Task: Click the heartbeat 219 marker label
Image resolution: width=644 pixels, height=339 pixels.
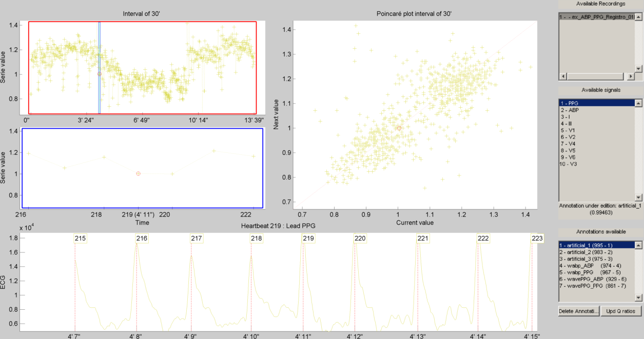Action: coord(308,238)
